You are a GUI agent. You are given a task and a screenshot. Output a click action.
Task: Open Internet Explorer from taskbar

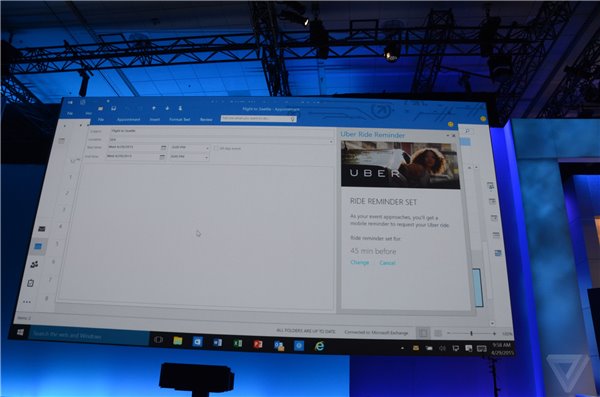[x=320, y=346]
